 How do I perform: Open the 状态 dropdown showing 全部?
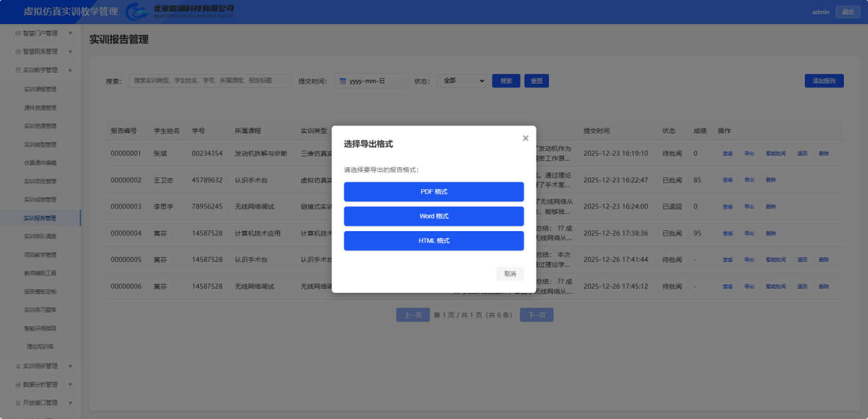462,81
